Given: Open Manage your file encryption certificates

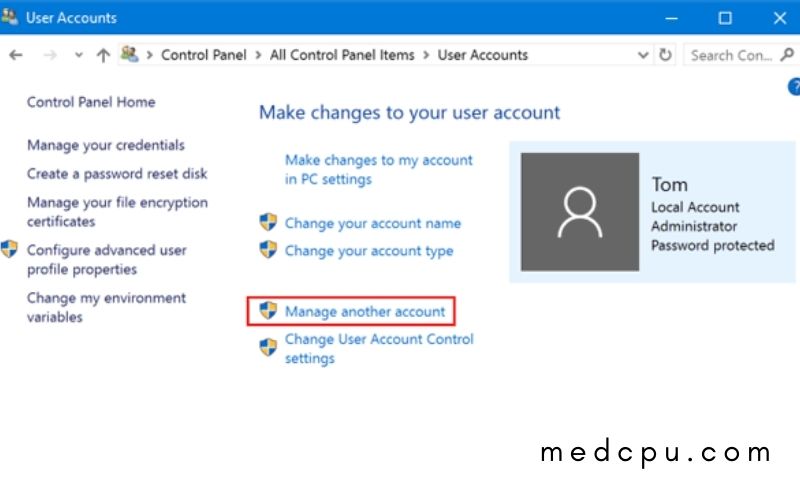Looking at the screenshot, I should tap(117, 212).
